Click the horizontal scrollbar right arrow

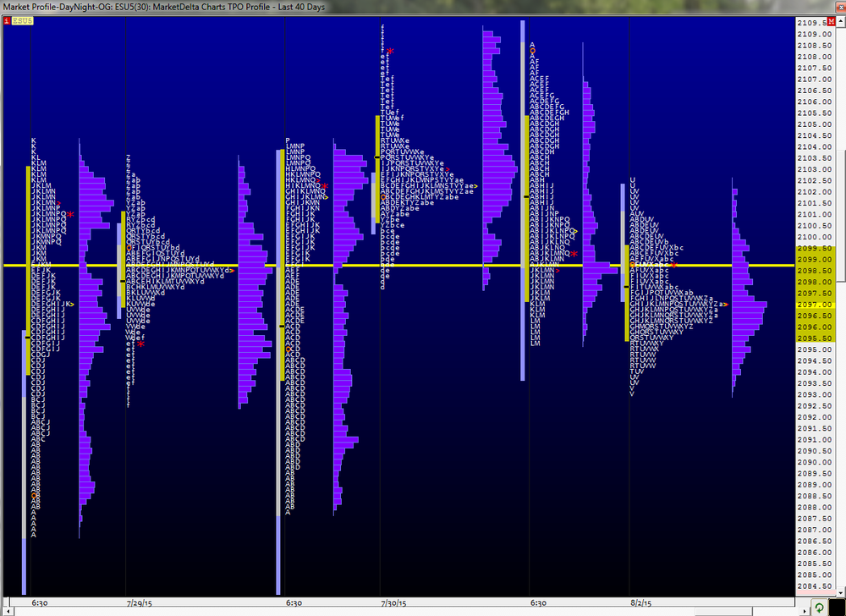(805, 611)
